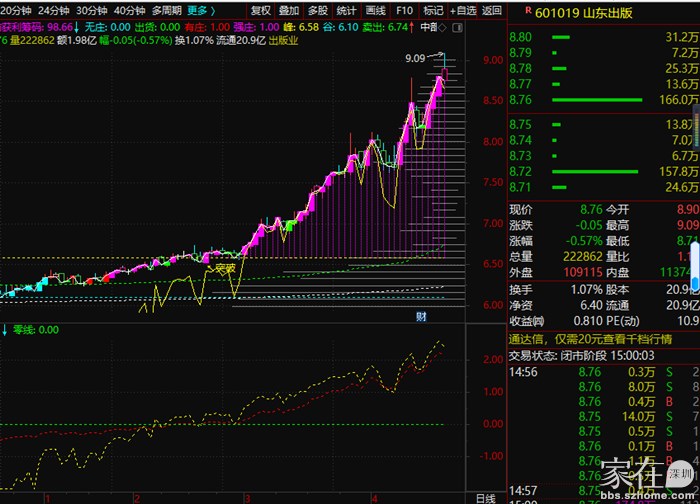Viewport: 700px width, 504px height.
Task: Switch to the 30分钟 period tab
Action: (92, 11)
